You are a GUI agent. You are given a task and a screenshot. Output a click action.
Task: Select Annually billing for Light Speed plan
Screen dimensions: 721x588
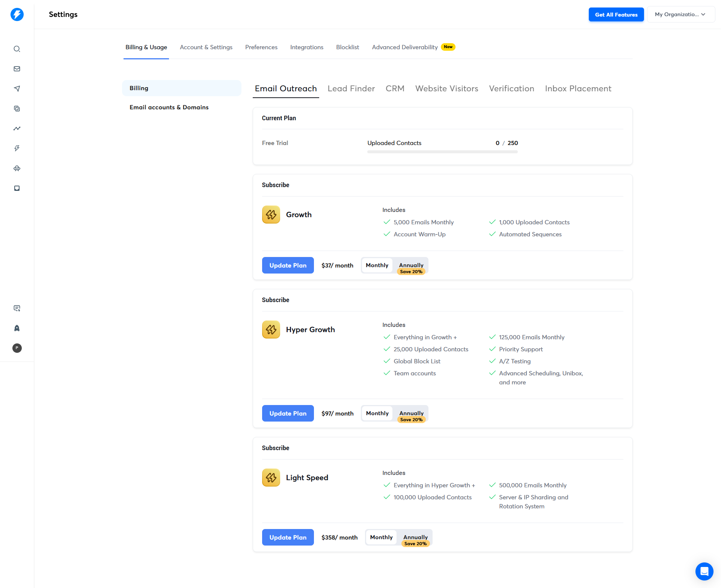click(415, 538)
